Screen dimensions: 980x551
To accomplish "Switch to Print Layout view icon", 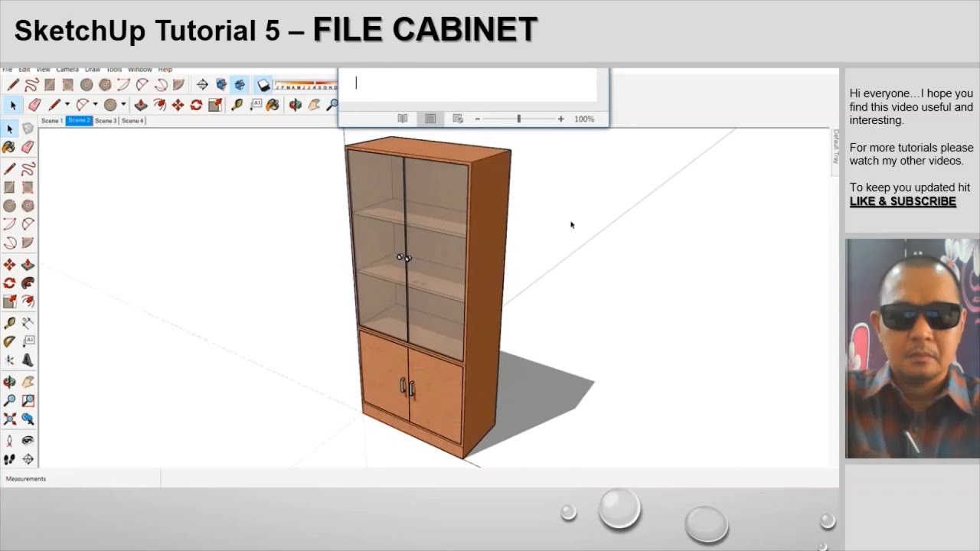I will coord(430,119).
